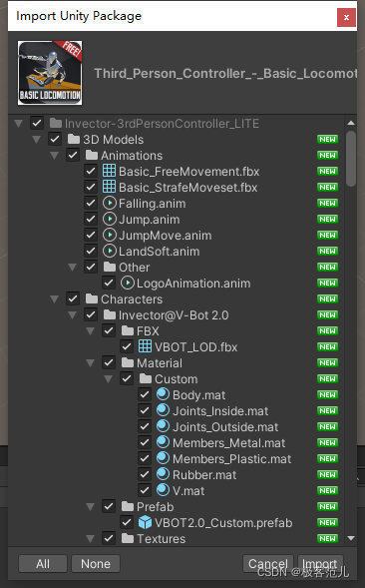Select the Members_Plastic.mat file name
Screen dimensions: 365x588
[231, 458]
